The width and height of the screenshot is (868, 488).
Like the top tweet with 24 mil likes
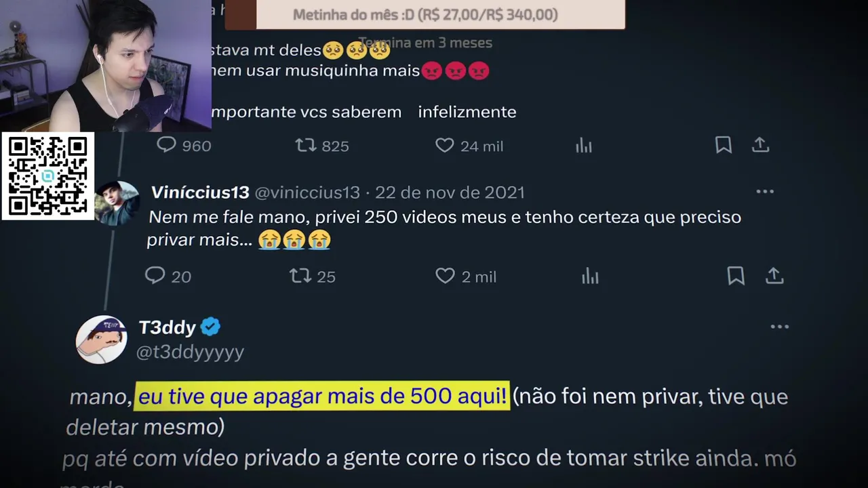[x=469, y=145]
